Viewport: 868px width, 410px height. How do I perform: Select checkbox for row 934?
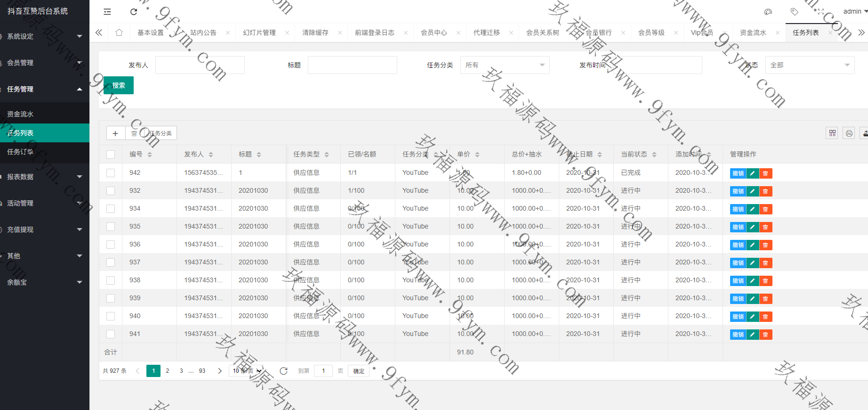[111, 209]
